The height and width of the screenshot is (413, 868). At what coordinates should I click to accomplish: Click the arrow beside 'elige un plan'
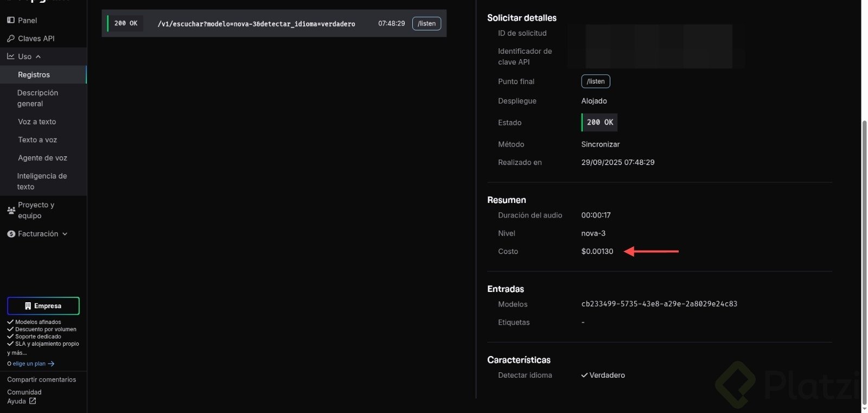52,364
